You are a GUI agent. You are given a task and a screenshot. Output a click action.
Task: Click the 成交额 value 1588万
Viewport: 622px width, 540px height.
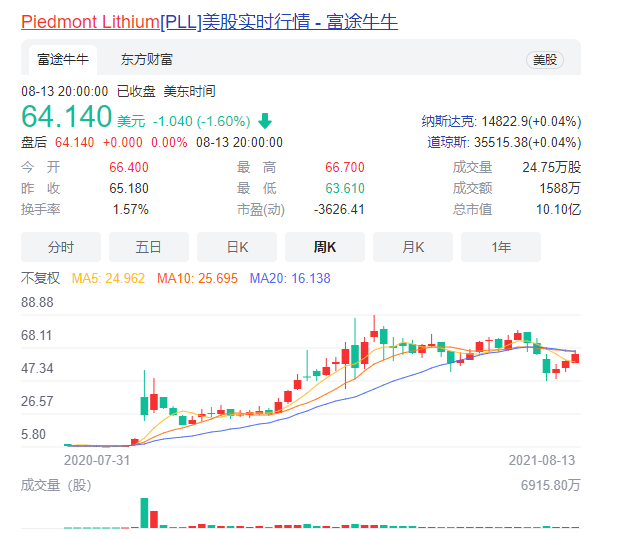(560, 188)
